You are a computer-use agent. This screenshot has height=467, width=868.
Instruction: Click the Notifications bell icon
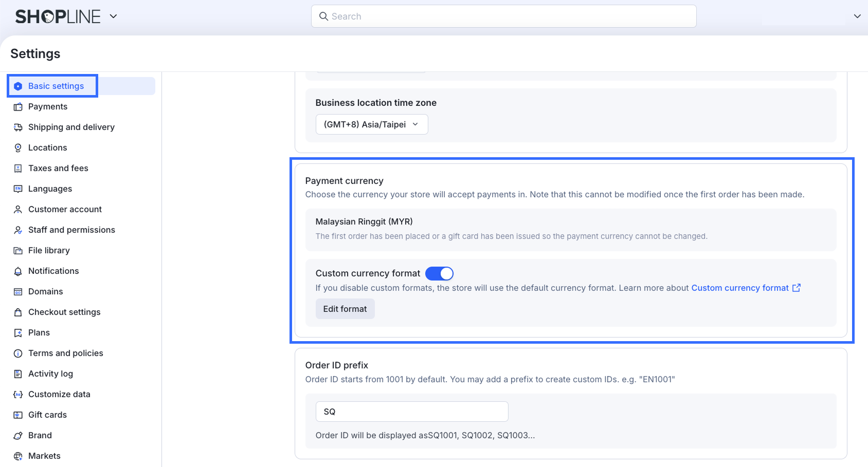pyautogui.click(x=18, y=271)
